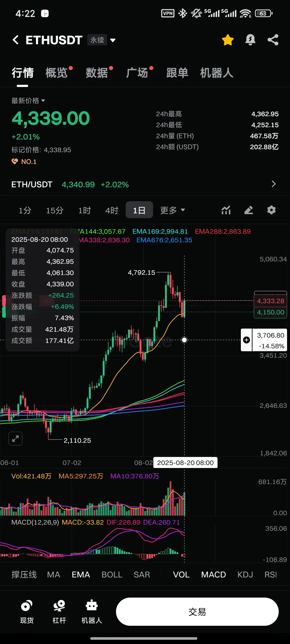This screenshot has width=290, height=644.
Task: Toggle the RSI sub-indicator
Action: point(271,575)
